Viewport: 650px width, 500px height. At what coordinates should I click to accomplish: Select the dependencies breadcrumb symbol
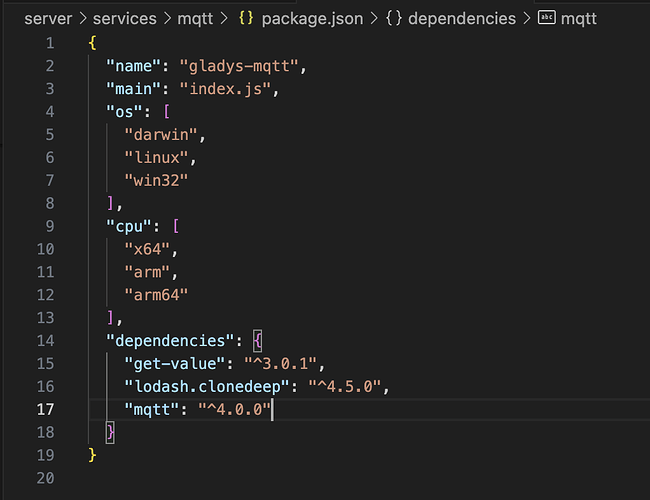462,18
